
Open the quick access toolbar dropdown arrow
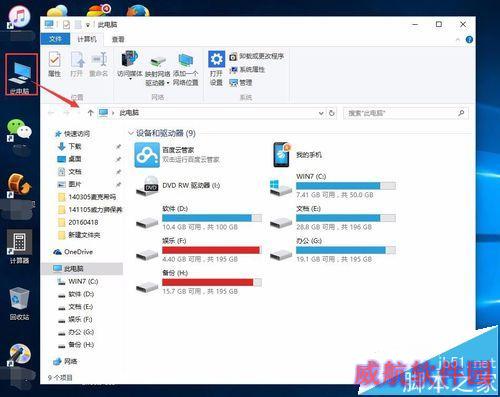point(88,25)
